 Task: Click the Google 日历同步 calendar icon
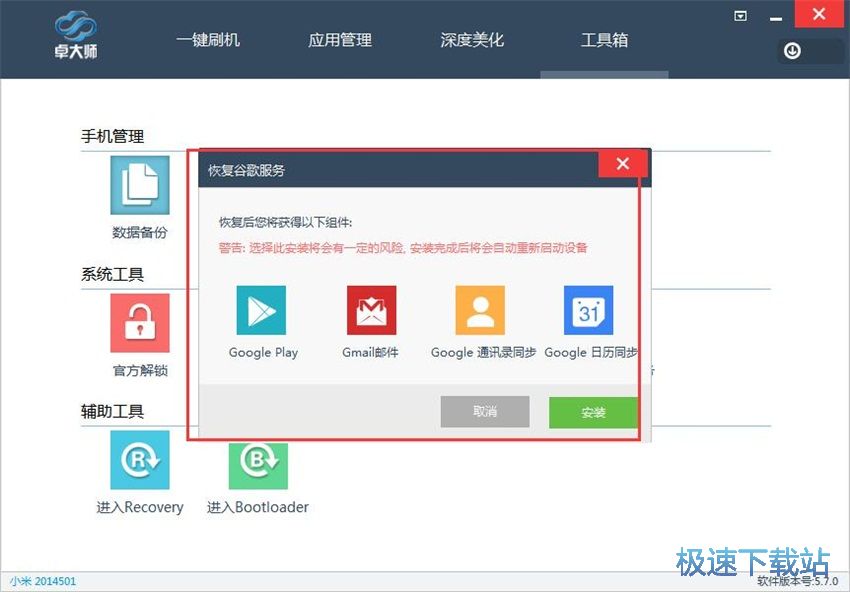(x=589, y=310)
